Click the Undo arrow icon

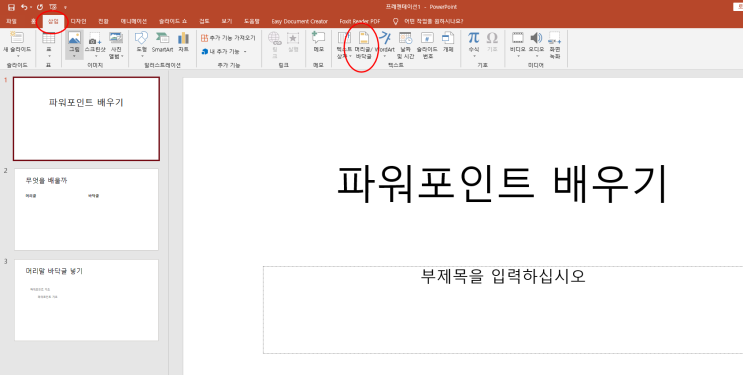click(24, 7)
